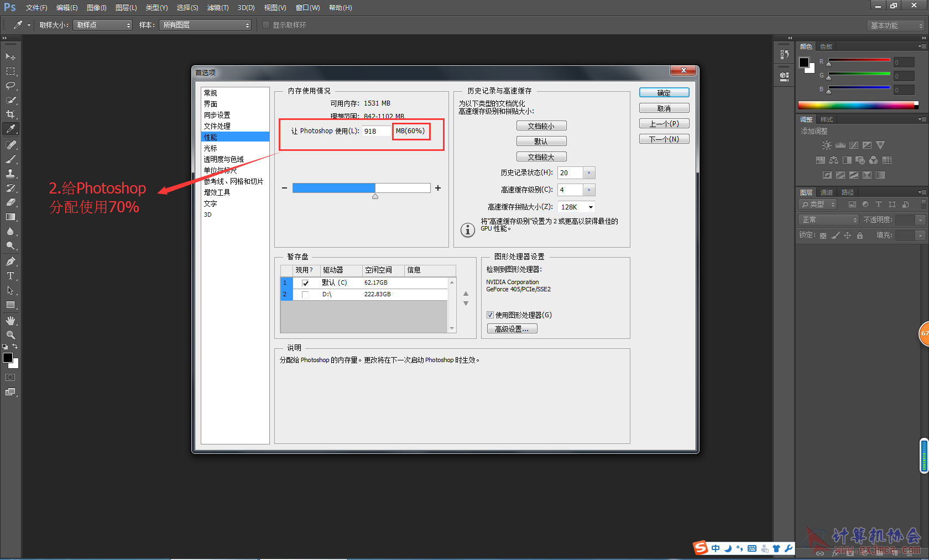Change screen mode icon in toolbar

pyautogui.click(x=11, y=392)
